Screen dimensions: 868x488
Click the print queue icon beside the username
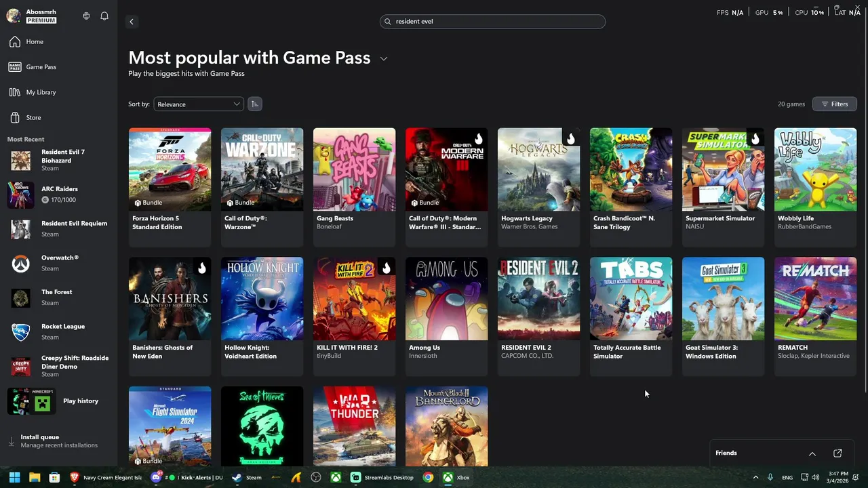tap(86, 16)
